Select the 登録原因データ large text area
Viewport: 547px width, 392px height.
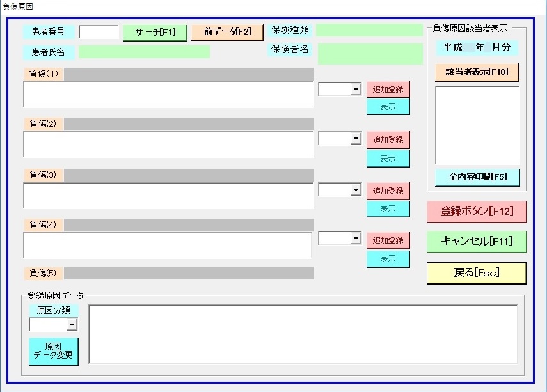point(303,334)
